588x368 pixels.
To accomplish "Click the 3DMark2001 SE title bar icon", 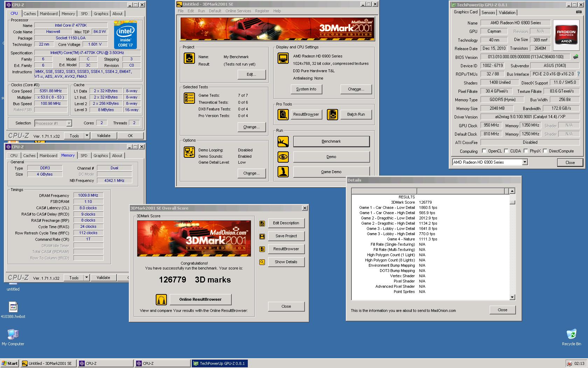I will point(180,4).
